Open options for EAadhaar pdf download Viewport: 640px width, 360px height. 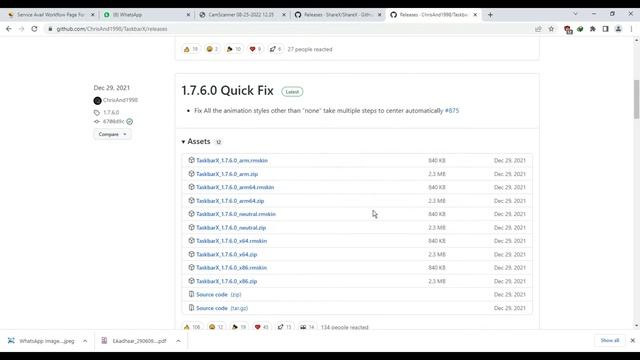(x=178, y=341)
